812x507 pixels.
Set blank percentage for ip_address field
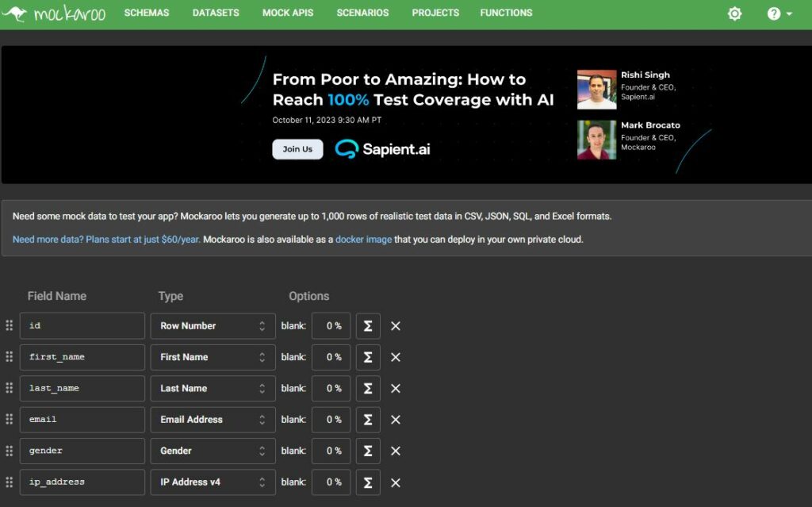point(331,482)
